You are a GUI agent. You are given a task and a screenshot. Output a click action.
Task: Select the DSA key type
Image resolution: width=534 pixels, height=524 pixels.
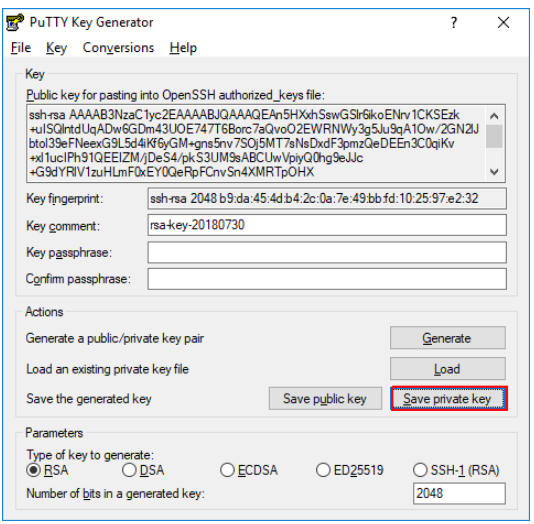click(143, 470)
